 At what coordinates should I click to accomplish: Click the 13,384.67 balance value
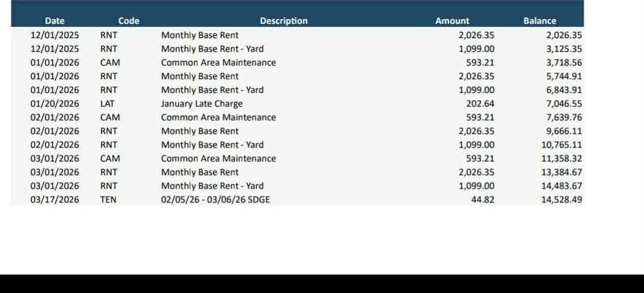pos(561,172)
